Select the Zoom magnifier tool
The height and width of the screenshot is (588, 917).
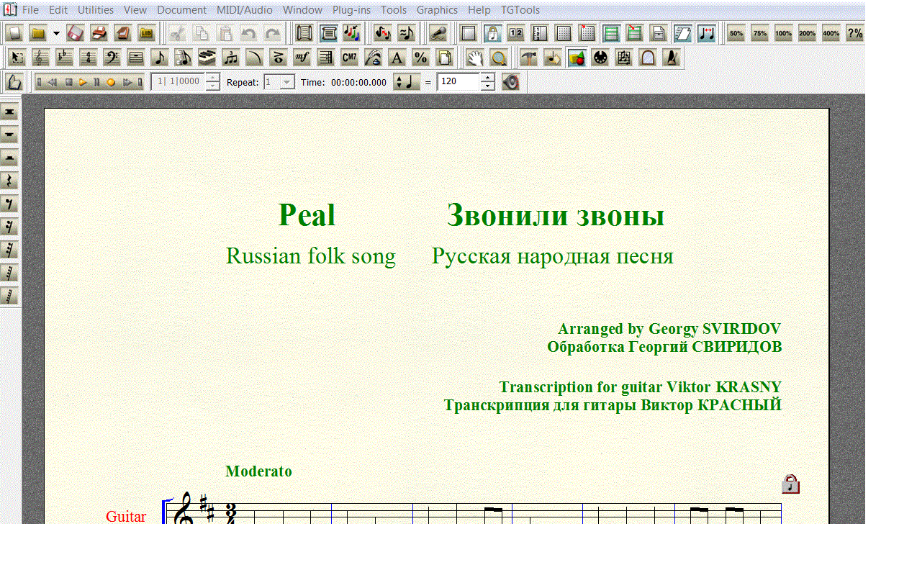click(x=497, y=58)
